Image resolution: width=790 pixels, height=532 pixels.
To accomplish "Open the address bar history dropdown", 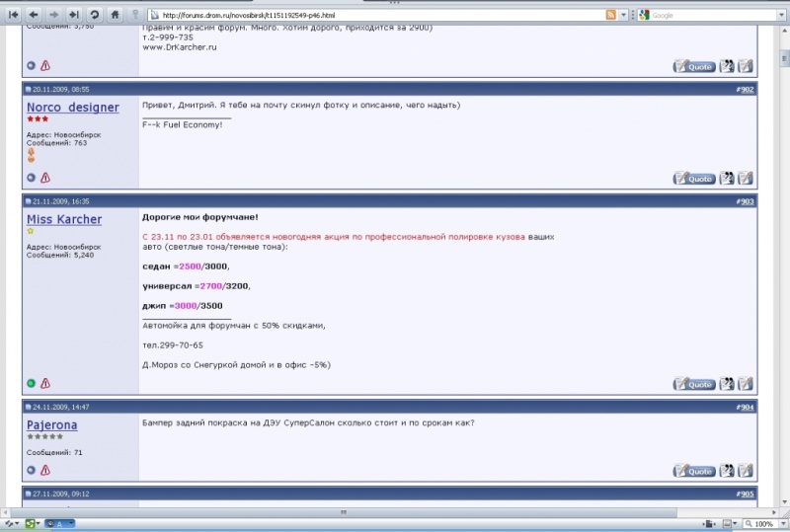I will pos(624,15).
